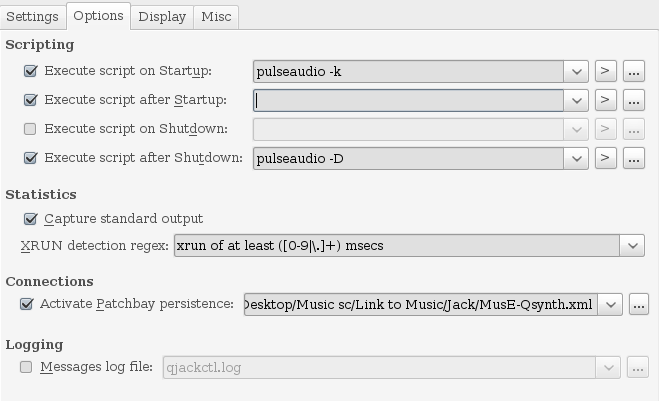Enable Execute script on Shutdown
The height and width of the screenshot is (401, 659).
(30, 129)
